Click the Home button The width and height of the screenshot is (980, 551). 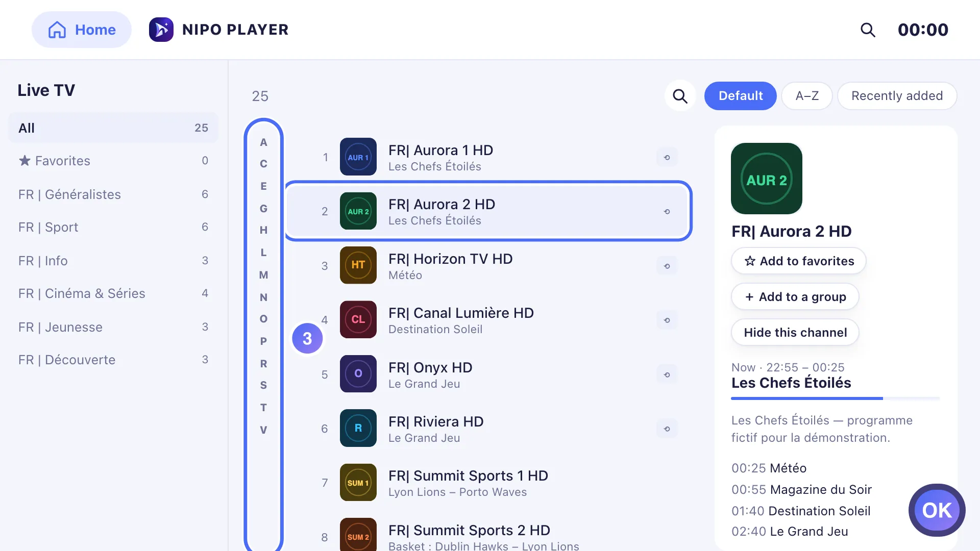tap(82, 30)
